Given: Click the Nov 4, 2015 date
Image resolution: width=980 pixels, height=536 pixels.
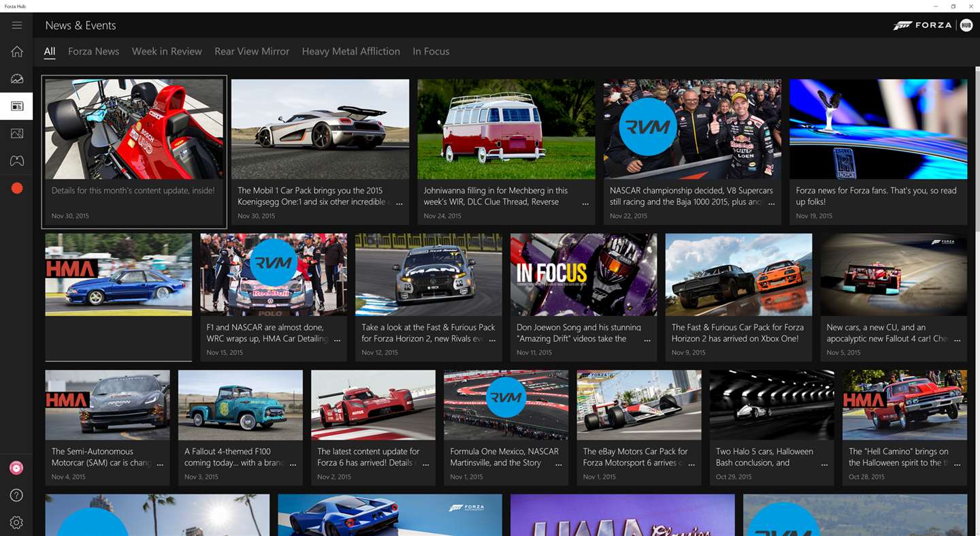Looking at the screenshot, I should [x=69, y=477].
